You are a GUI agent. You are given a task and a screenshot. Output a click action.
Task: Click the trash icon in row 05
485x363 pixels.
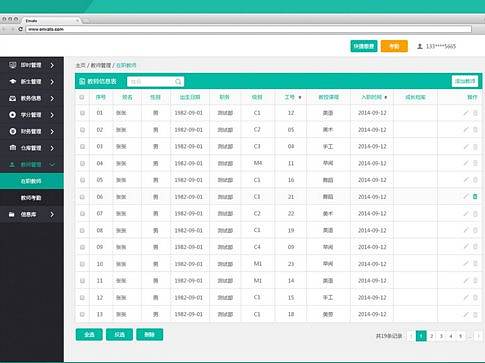point(475,180)
